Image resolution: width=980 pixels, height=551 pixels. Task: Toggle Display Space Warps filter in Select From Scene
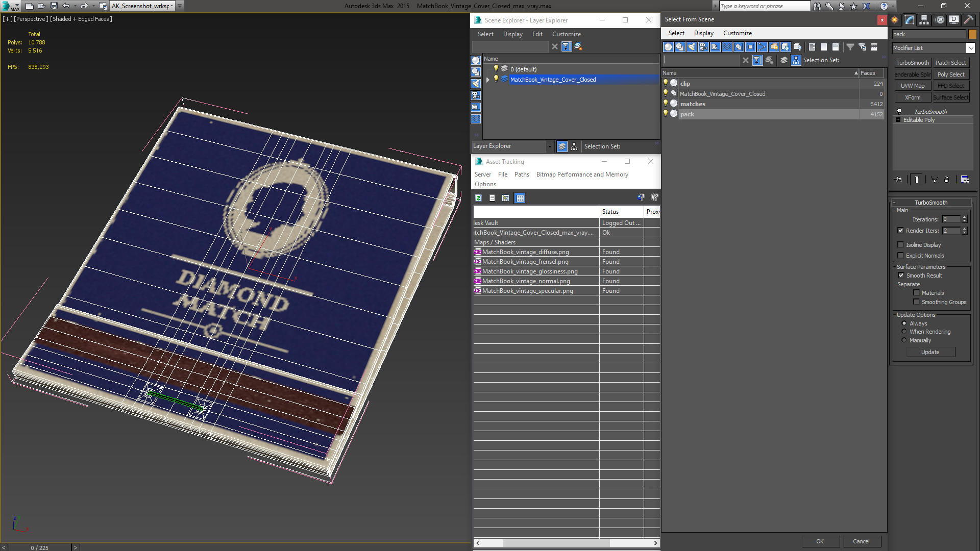pos(727,47)
